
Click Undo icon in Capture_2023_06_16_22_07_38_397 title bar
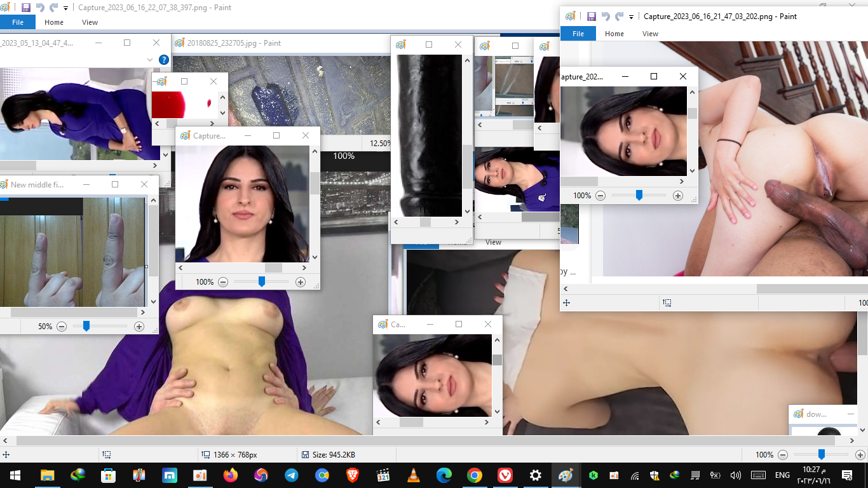[40, 8]
